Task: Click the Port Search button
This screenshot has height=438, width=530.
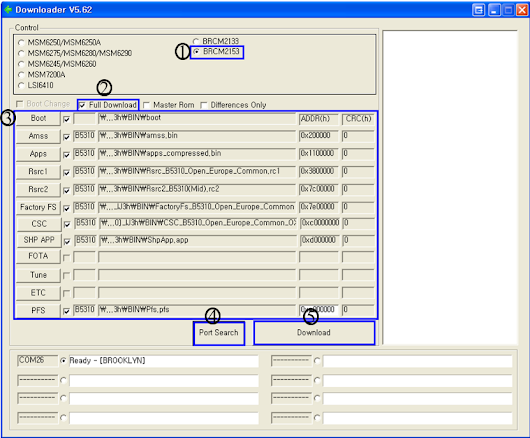Action: pos(219,333)
